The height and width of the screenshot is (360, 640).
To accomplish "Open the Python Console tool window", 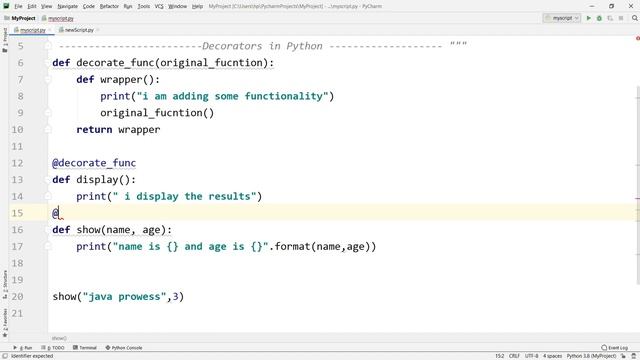I will pos(124,348).
